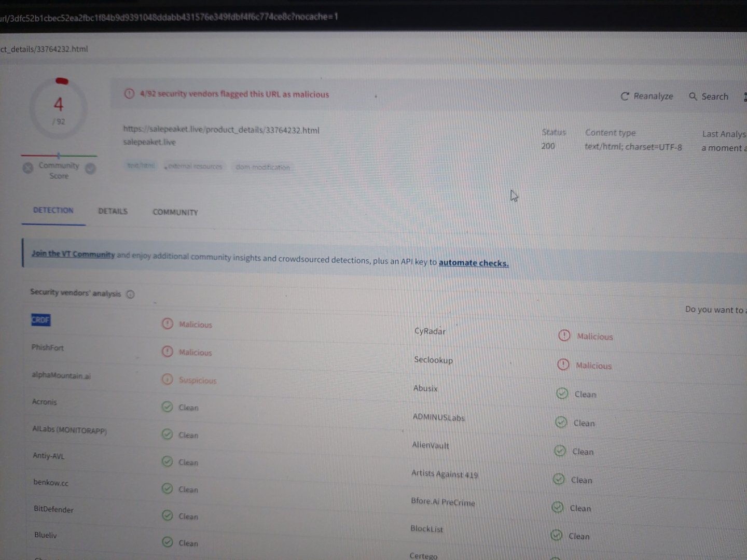The width and height of the screenshot is (747, 560).
Task: Click the text/html tag
Action: tap(141, 165)
